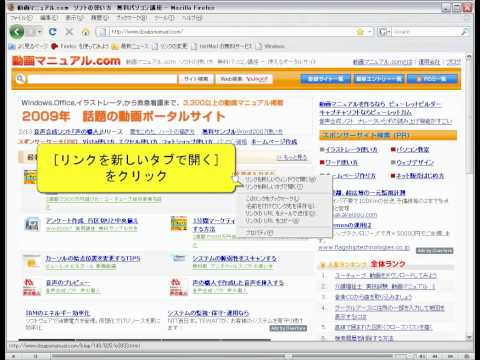Screen dimensions: 480x360
Task: Click the 動画マニュアル.com site logo
Action: coord(66,61)
